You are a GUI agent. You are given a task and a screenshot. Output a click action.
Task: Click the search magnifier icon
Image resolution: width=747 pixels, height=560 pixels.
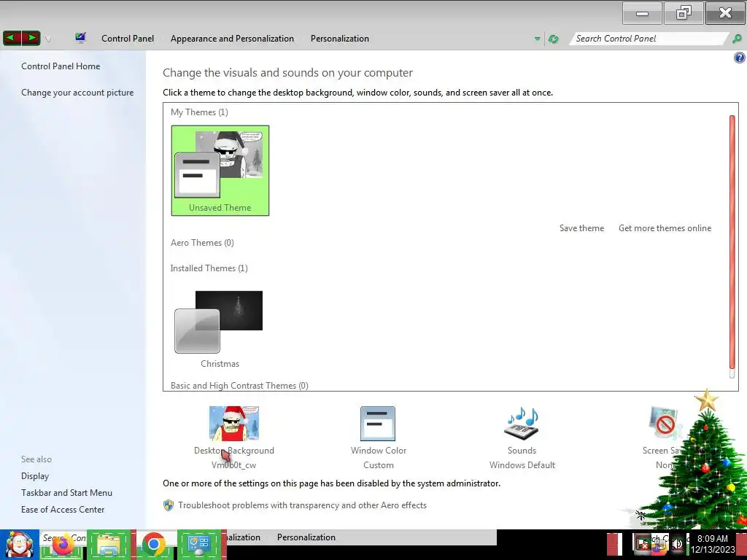pos(737,39)
